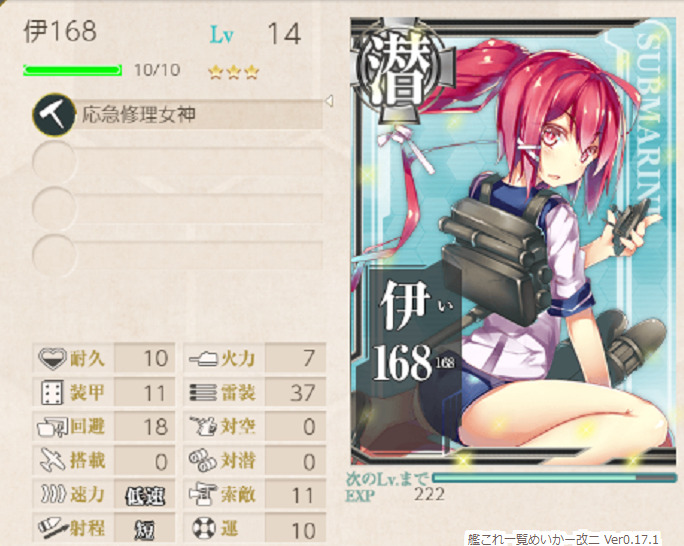Viewport: 684px width, 546px height.
Task: Click the 装甲 armor plate icon
Action: (x=52, y=392)
